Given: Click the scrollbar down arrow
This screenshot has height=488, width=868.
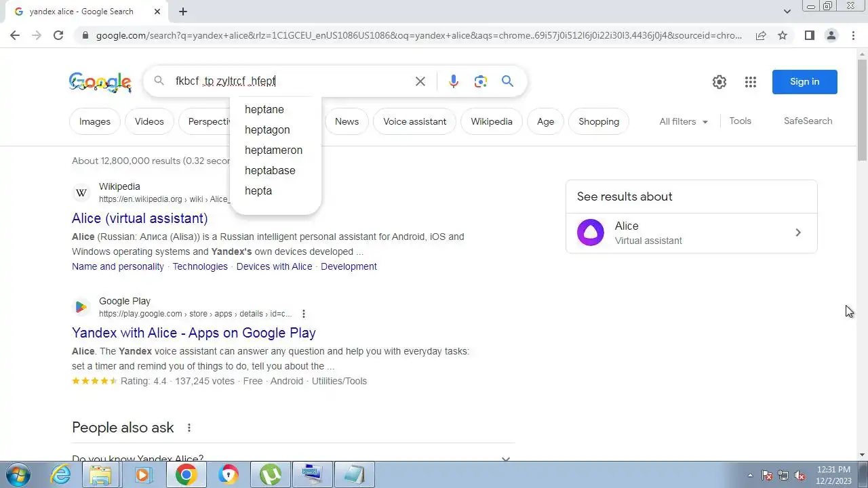Looking at the screenshot, I should (x=862, y=455).
